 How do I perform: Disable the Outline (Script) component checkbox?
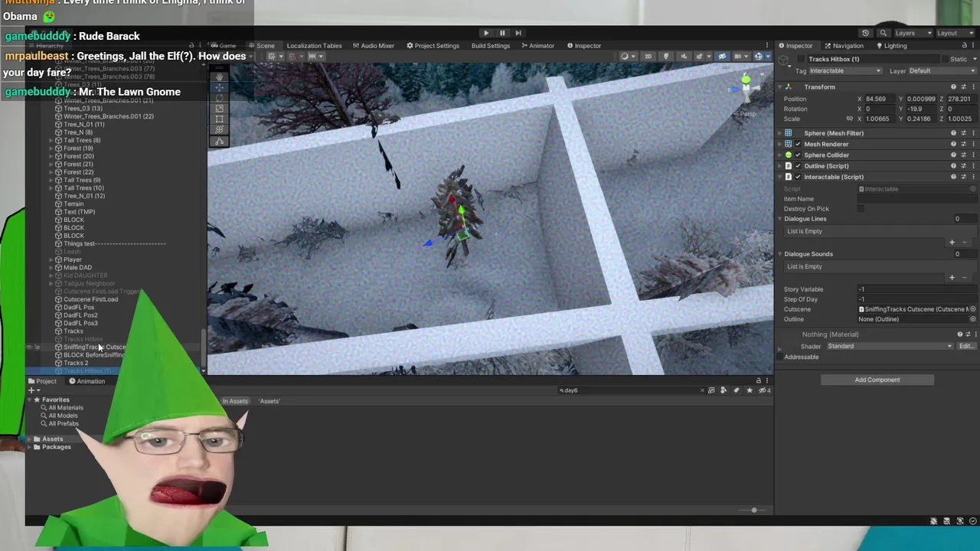798,166
